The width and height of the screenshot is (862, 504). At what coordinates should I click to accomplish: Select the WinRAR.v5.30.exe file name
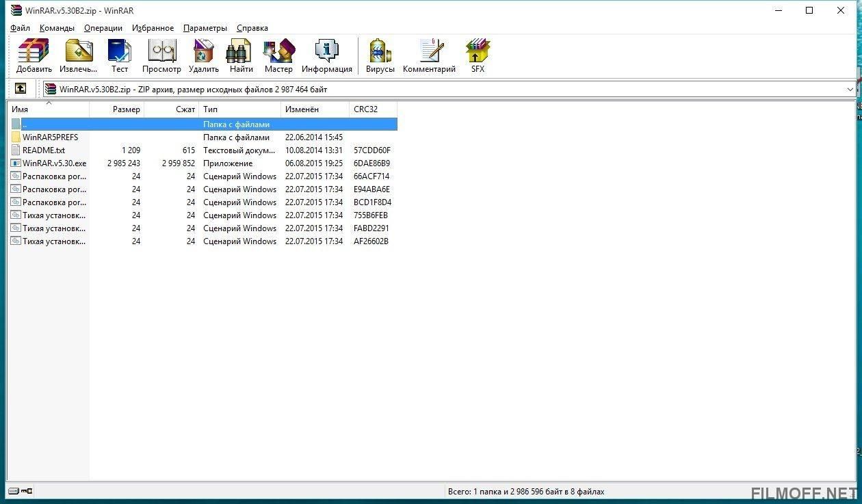pyautogui.click(x=54, y=163)
